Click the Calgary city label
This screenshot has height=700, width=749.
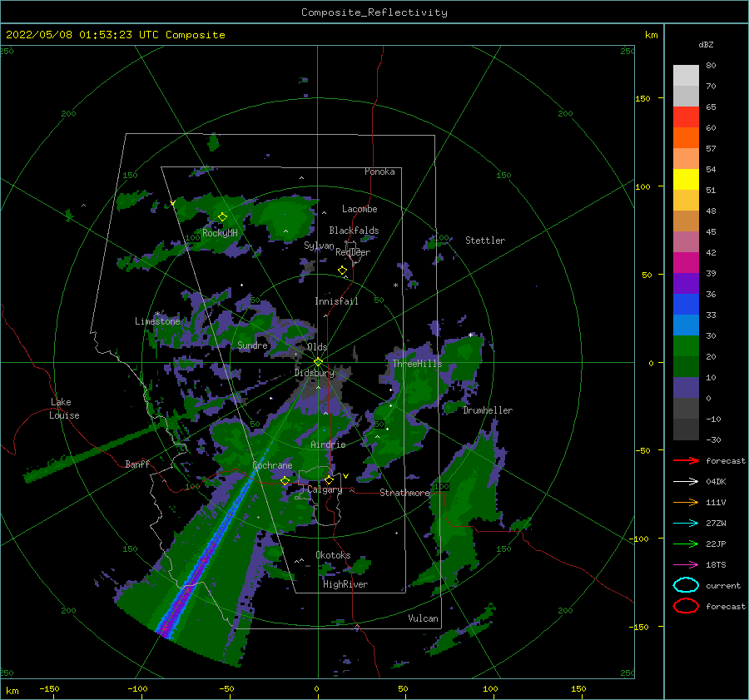(325, 489)
